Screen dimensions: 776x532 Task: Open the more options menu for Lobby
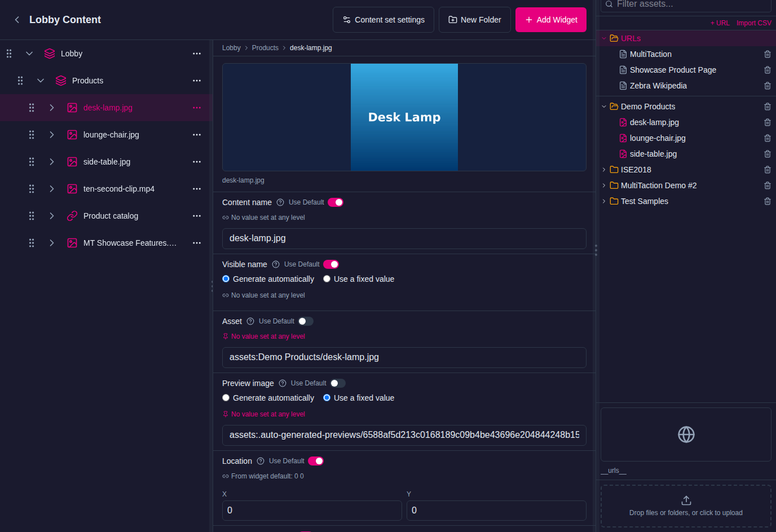pos(197,54)
